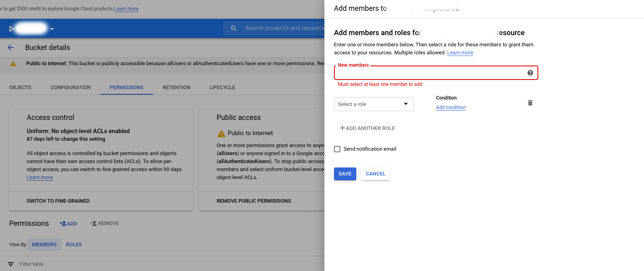Viewport: 644px width, 271px height.
Task: Switch view to ROLES
Action: 74,245
